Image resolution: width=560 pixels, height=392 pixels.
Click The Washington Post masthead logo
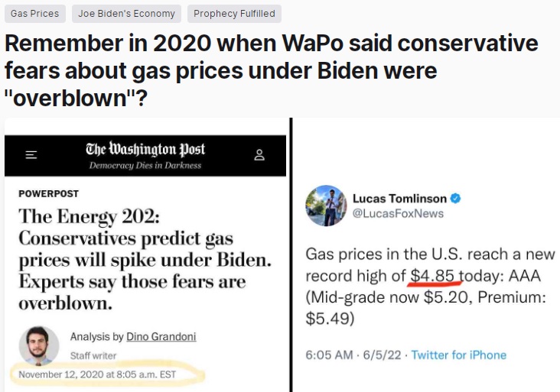click(x=145, y=149)
